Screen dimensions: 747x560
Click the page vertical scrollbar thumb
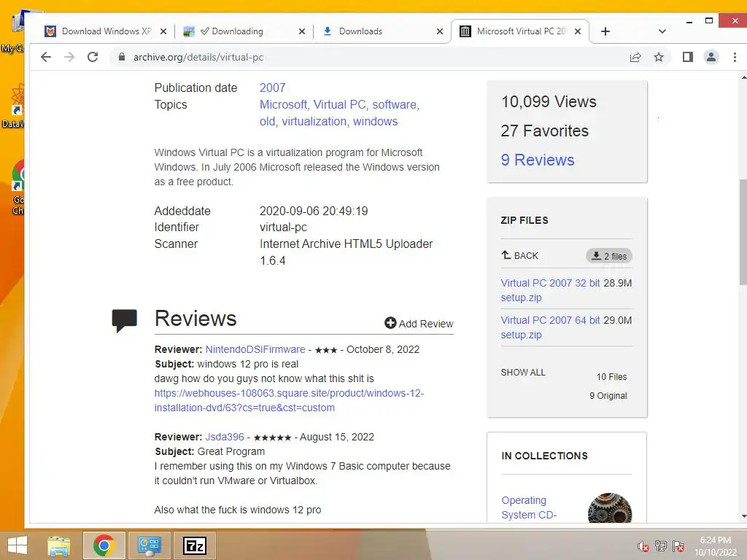(x=743, y=232)
